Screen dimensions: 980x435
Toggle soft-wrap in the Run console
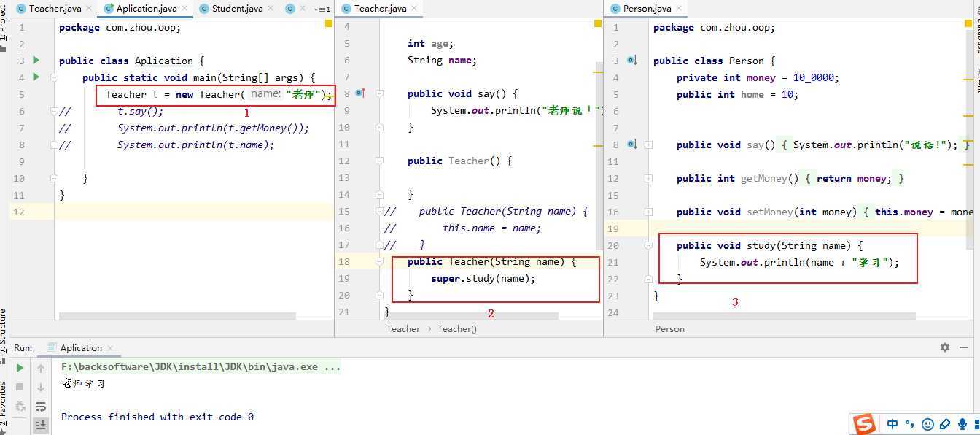coord(41,407)
